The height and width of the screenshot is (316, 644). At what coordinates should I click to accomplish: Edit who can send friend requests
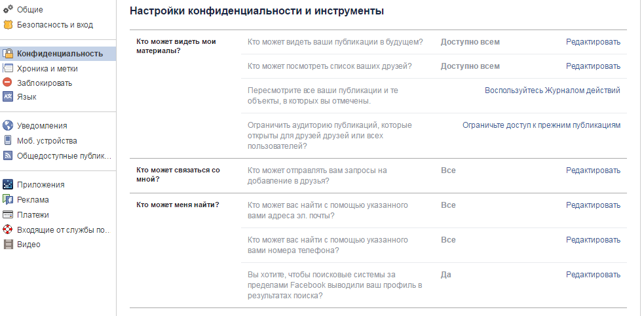coord(593,170)
